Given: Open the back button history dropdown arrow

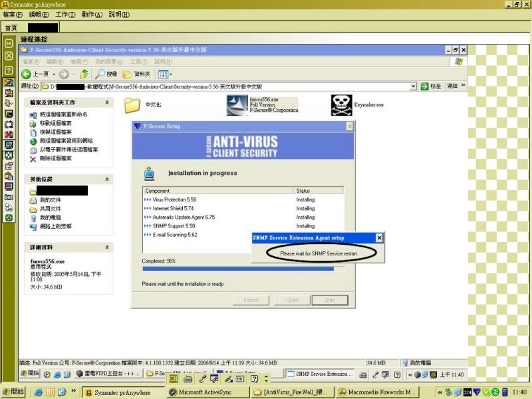Looking at the screenshot, I should 54,74.
